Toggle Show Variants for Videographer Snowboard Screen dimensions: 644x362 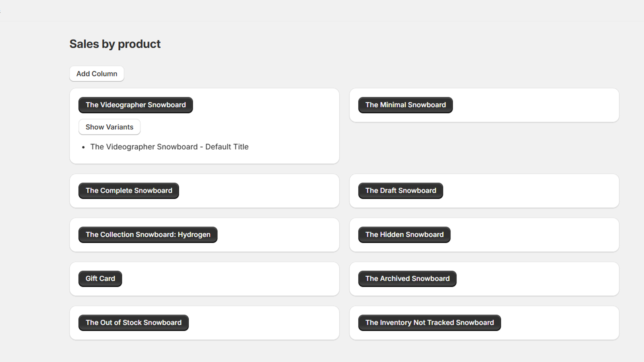(x=109, y=127)
